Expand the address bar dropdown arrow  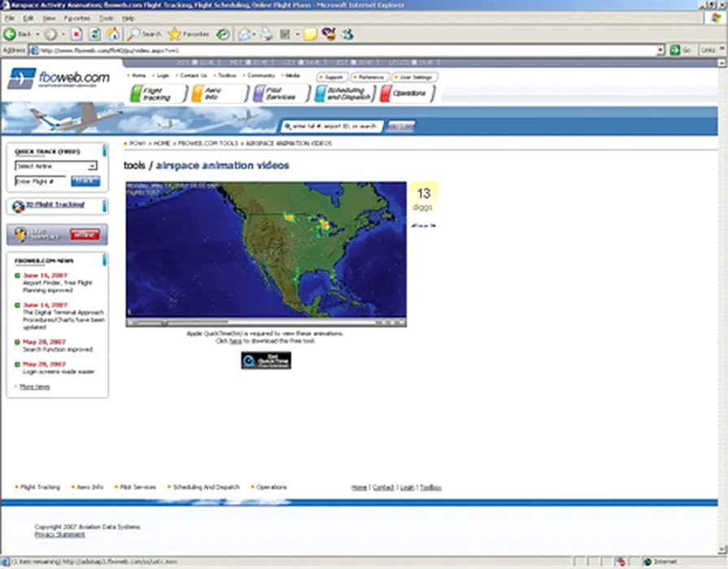click(660, 50)
